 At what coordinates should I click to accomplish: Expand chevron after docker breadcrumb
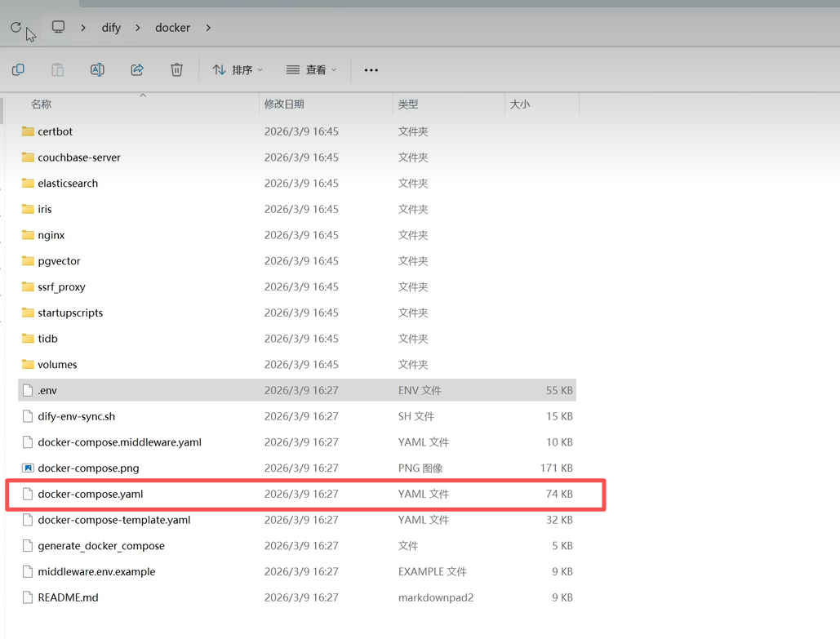208,27
